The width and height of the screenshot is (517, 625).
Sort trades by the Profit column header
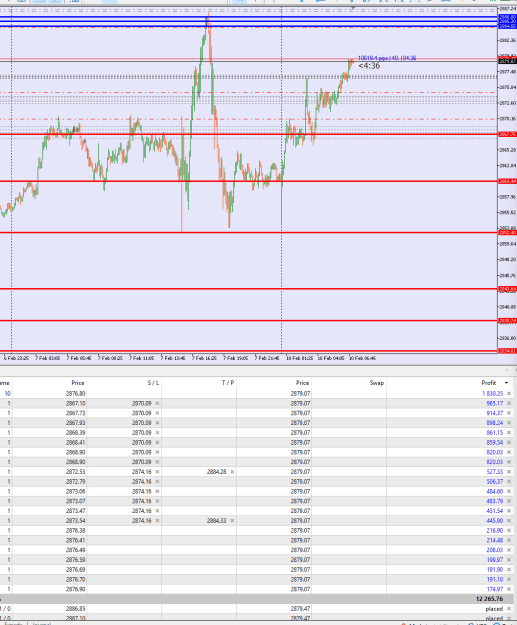point(489,383)
